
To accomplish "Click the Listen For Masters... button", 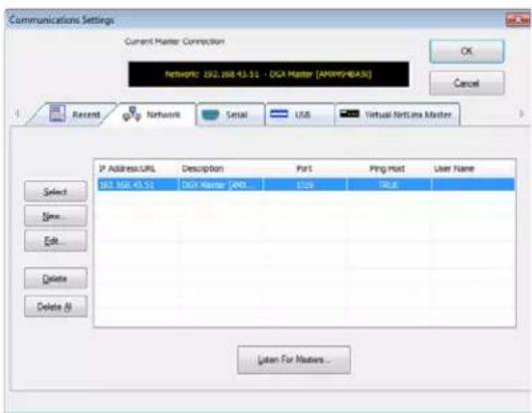I will (294, 359).
